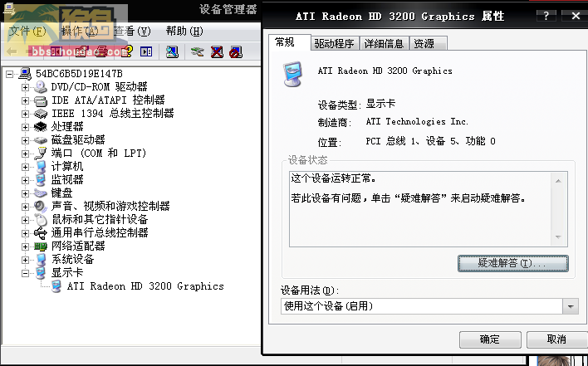The height and width of the screenshot is (366, 588).
Task: Click the keyboard category icon
Action: (x=41, y=193)
